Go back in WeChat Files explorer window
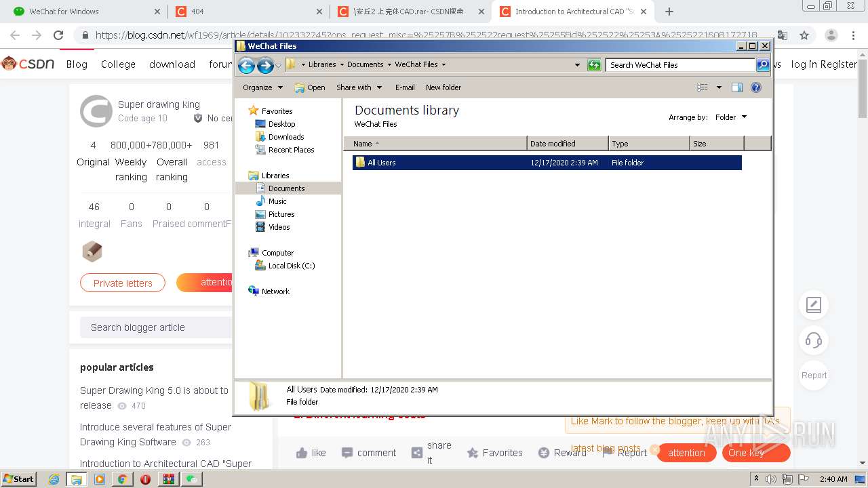The width and height of the screenshot is (868, 488). (246, 65)
